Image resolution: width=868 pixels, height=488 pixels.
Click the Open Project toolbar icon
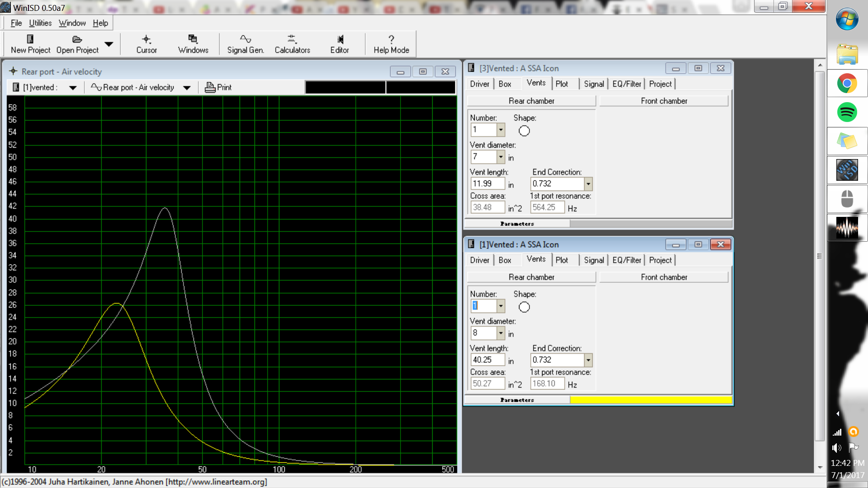77,44
